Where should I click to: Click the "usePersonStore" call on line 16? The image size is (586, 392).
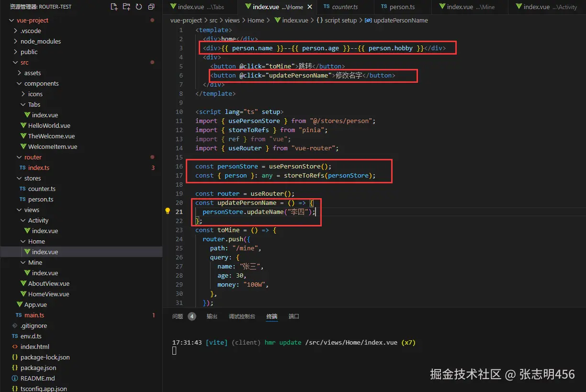(x=294, y=166)
